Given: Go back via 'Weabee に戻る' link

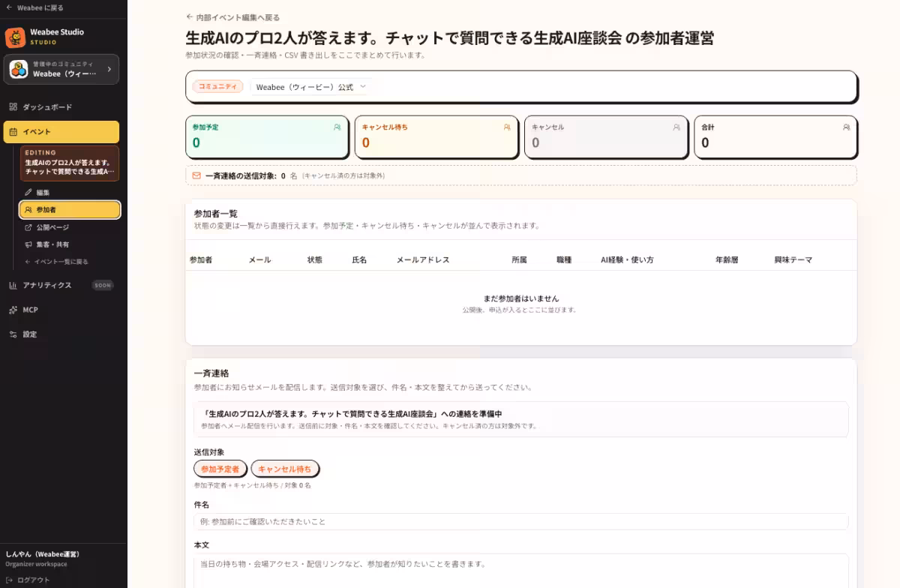Looking at the screenshot, I should pos(34,7).
